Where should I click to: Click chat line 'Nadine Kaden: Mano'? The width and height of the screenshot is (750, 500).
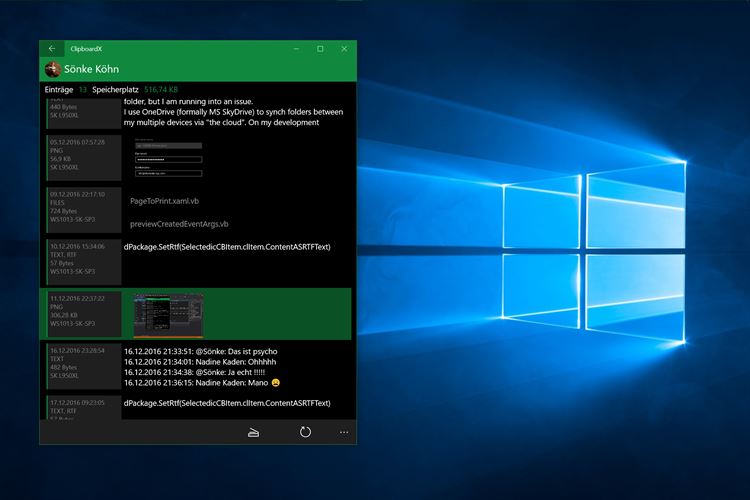[x=202, y=383]
